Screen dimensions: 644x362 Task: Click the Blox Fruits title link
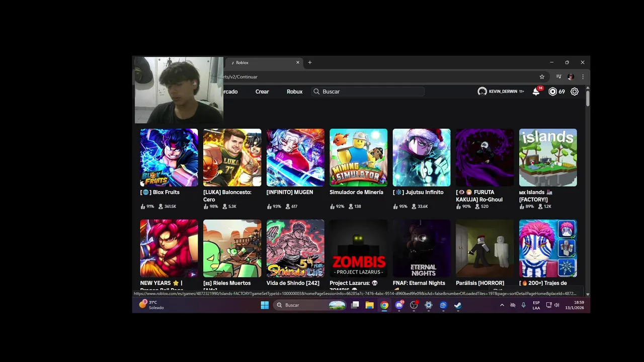[160, 192]
